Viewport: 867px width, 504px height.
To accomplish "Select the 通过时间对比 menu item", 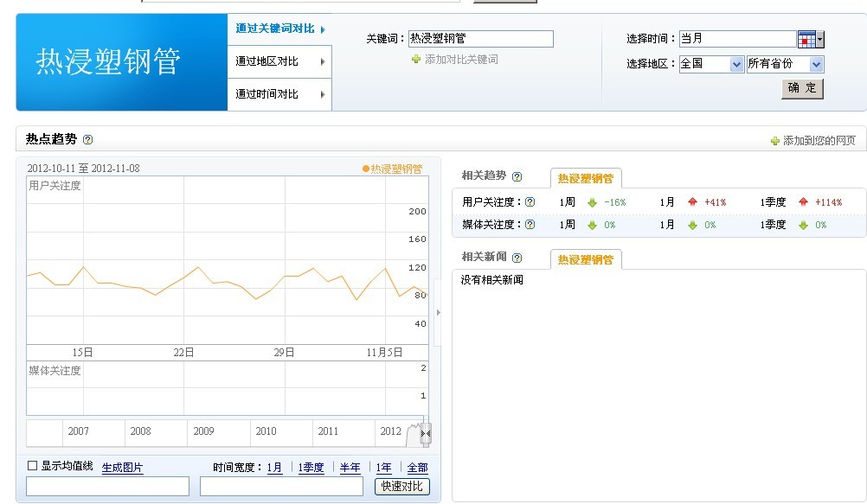I will coord(279,94).
